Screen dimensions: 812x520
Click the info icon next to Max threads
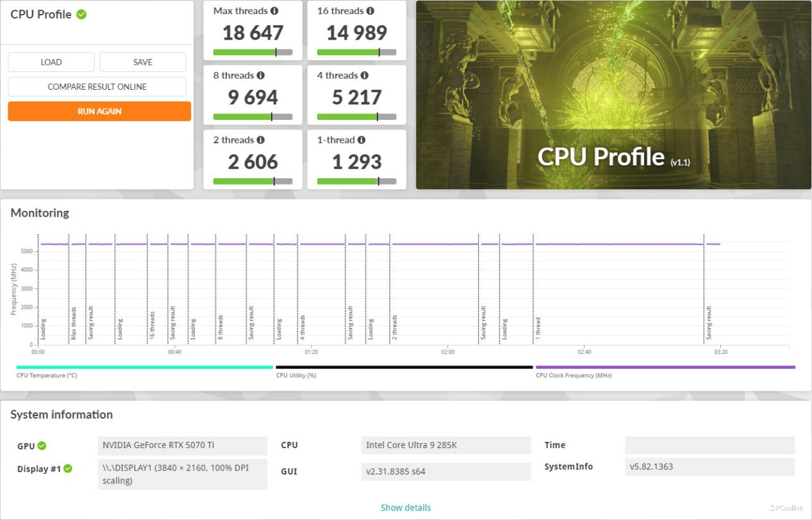(274, 11)
